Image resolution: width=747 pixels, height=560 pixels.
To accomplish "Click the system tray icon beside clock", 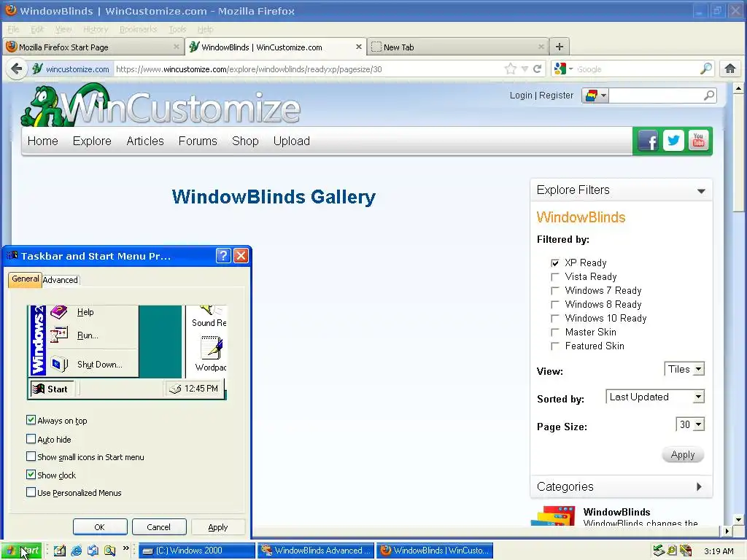I will pos(686,551).
